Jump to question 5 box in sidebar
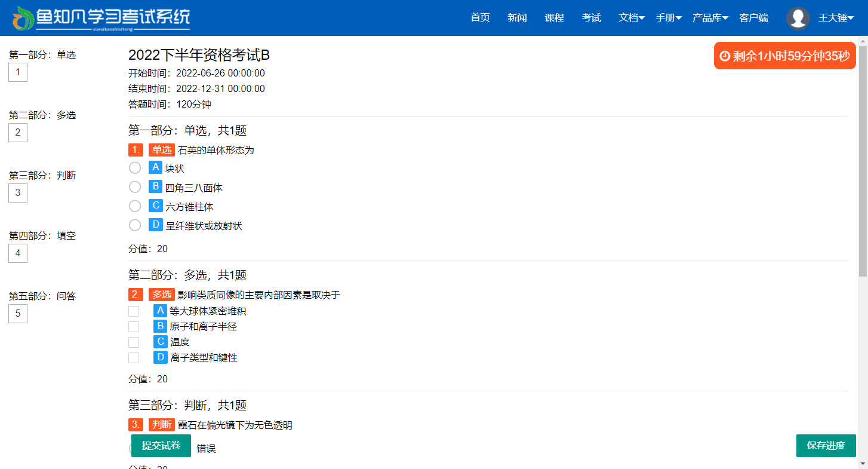The height and width of the screenshot is (469, 868). [x=18, y=314]
